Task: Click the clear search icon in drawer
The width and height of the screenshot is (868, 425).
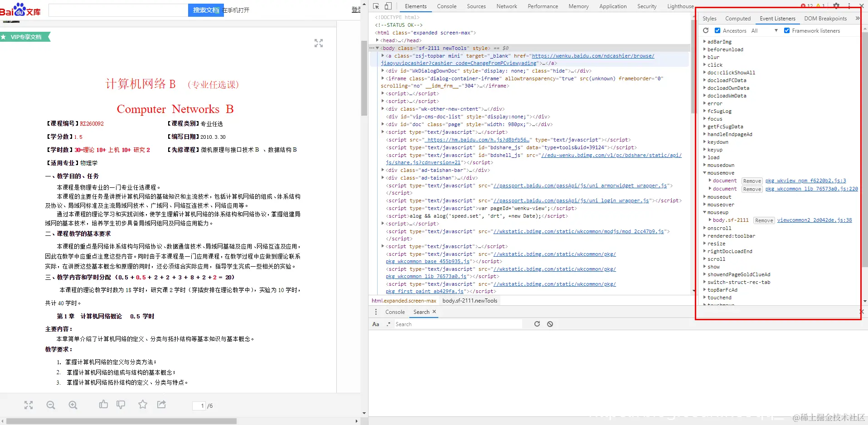Action: (x=550, y=324)
